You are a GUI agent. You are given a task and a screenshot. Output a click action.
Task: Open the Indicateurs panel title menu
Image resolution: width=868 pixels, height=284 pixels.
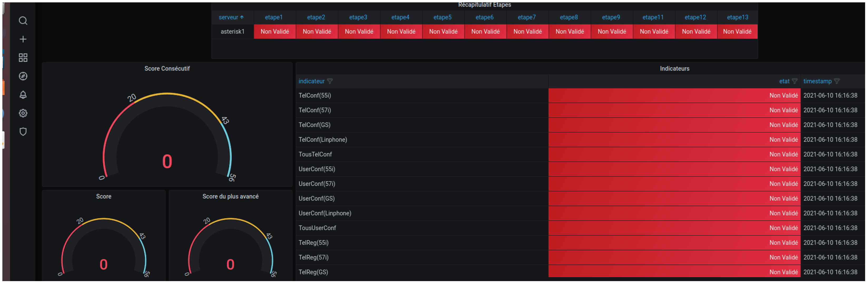[674, 69]
